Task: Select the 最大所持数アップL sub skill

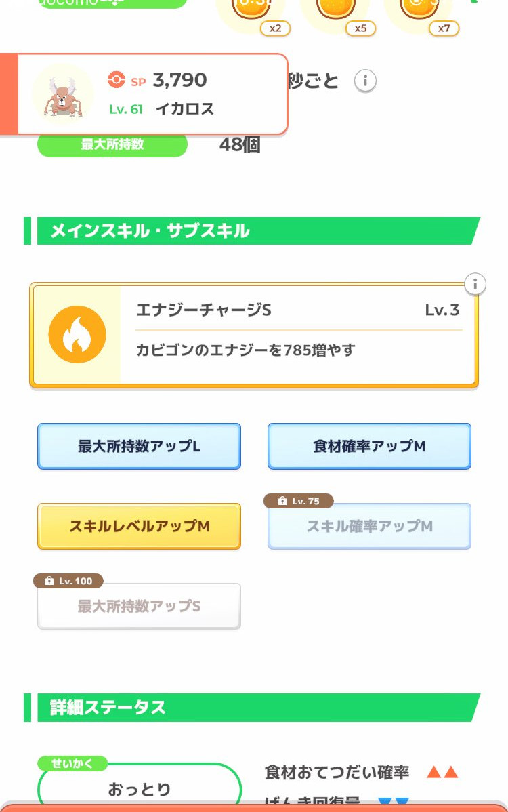Action: click(x=139, y=447)
